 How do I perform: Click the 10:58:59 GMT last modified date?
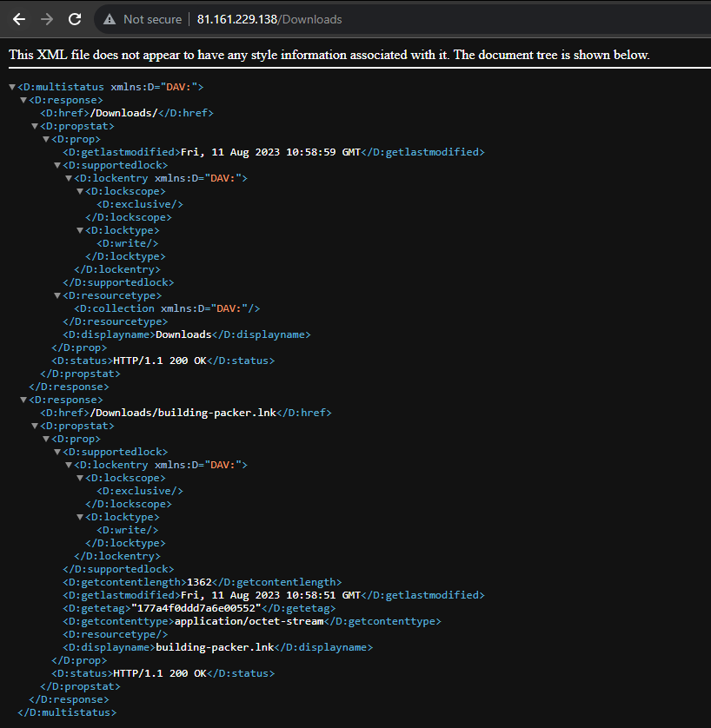(270, 152)
